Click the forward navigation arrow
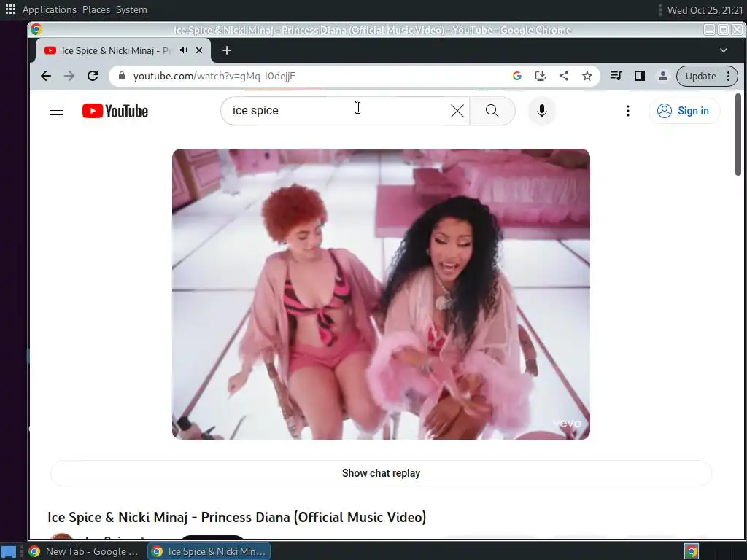 pos(69,76)
